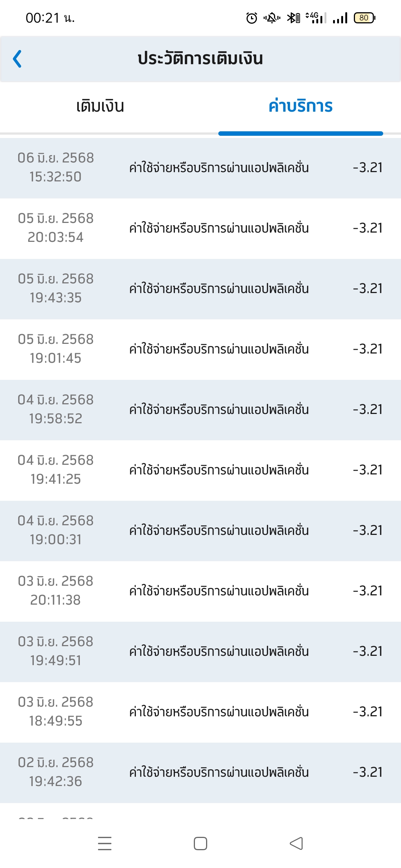
Task: Open the recent apps menu icon
Action: pos(105,843)
